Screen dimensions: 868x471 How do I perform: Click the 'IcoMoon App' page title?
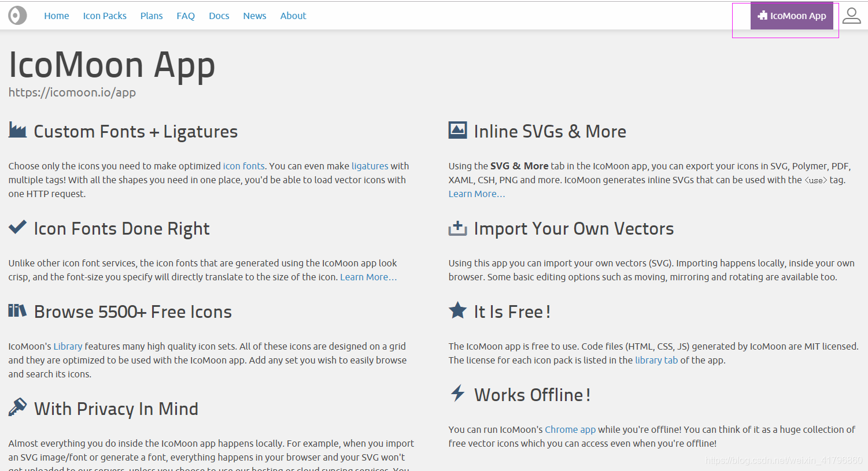pyautogui.click(x=112, y=65)
